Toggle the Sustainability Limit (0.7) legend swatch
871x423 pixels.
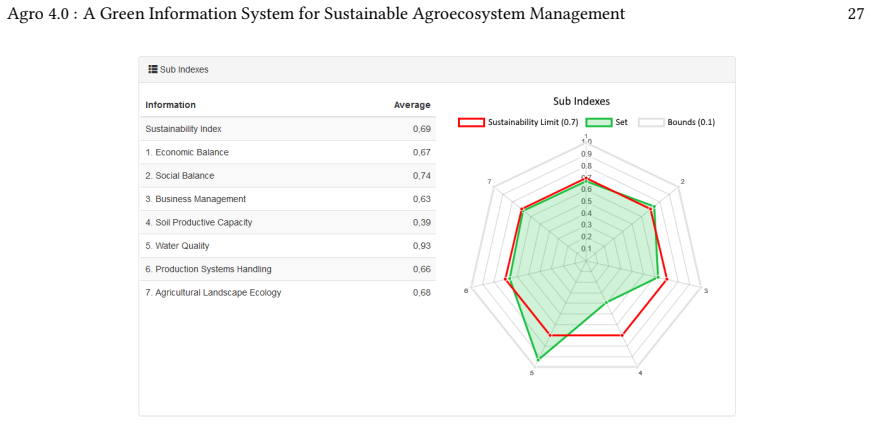tap(472, 122)
